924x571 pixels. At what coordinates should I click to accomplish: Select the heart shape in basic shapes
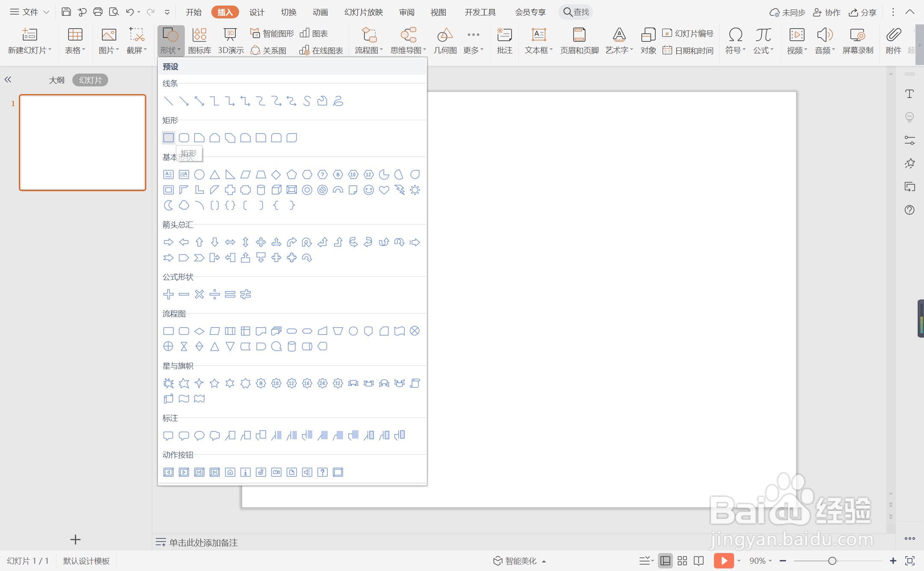384,190
